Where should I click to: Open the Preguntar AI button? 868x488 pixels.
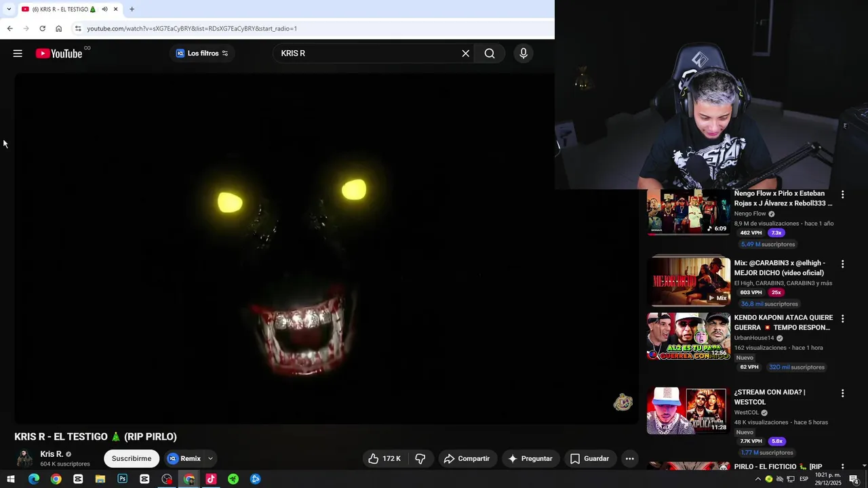(530, 459)
